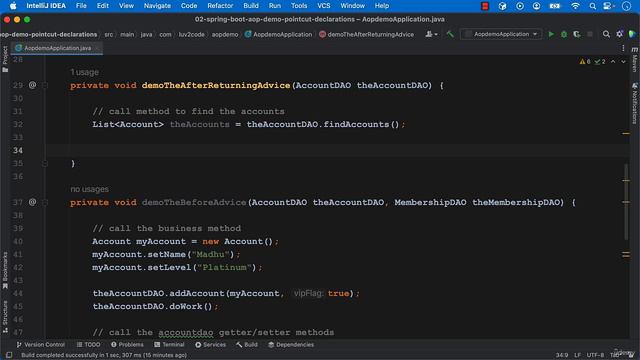The height and width of the screenshot is (360, 640).
Task: Open the Notifications tool window
Action: coord(635,103)
